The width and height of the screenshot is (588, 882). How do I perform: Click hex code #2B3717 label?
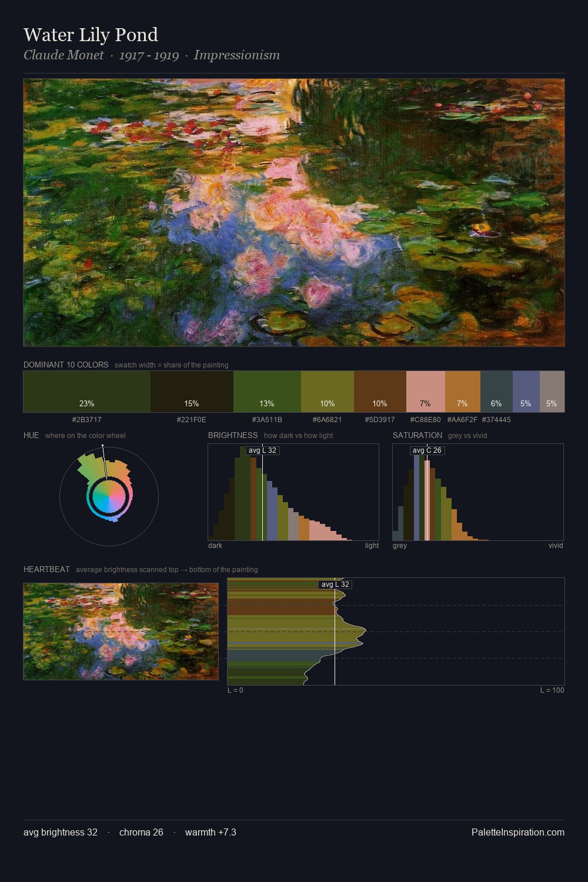(x=87, y=420)
